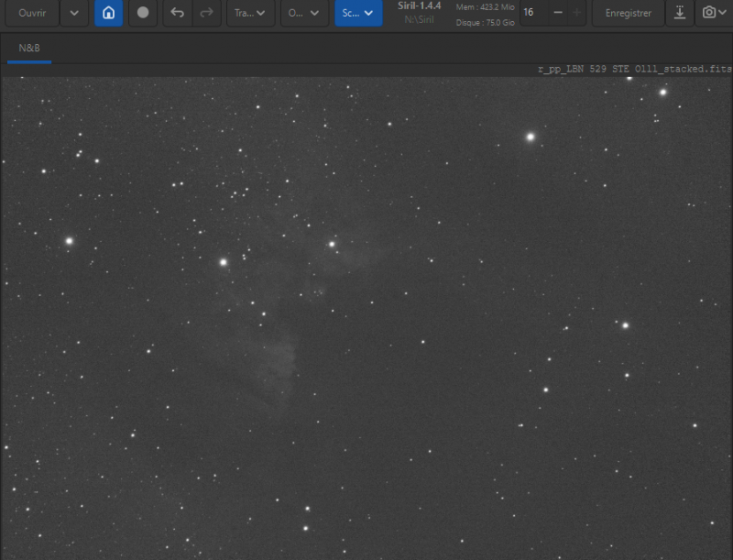Click the save-as download arrow icon
Screen dimensions: 733x560
[x=680, y=13]
